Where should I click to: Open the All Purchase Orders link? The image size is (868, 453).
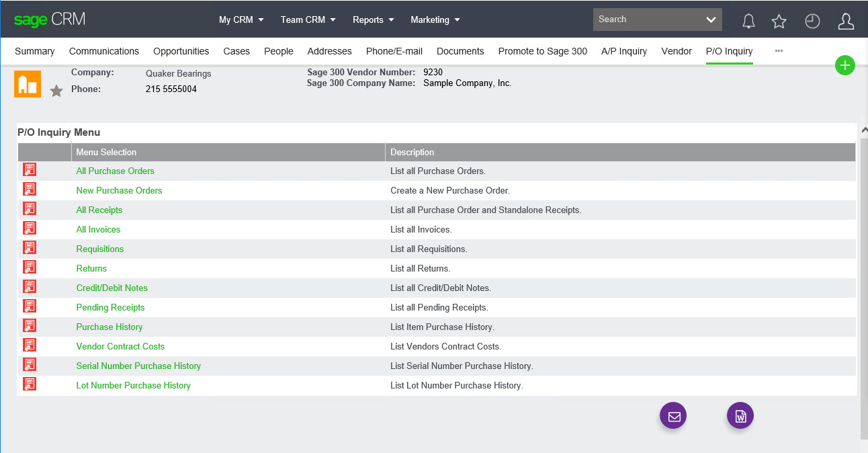[x=115, y=171]
